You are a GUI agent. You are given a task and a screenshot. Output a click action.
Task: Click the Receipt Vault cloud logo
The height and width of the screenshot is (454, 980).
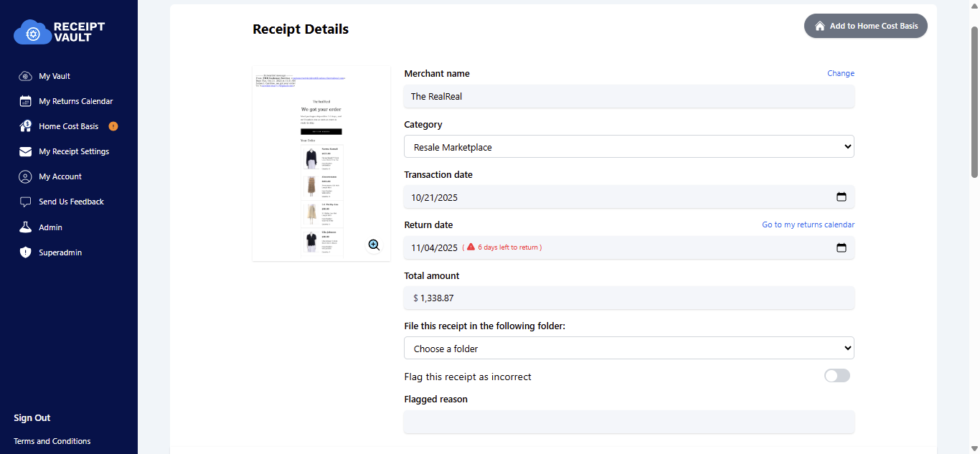pyautogui.click(x=59, y=32)
